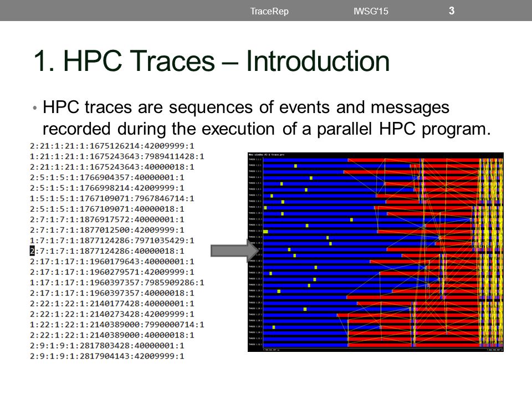Click line 2:21:1:21:1:1675243643:40000018:1
Image resolution: width=532 pixels, height=399 pixels.
coord(112,167)
